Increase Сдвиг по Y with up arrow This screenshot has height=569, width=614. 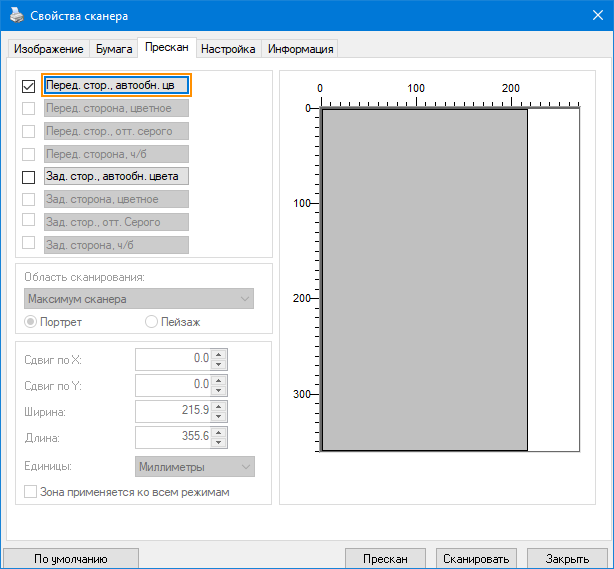pyautogui.click(x=219, y=380)
